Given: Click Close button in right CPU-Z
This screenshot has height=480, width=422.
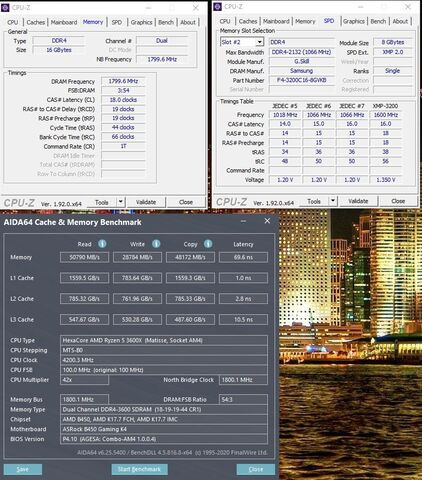Looking at the screenshot, I should [398, 201].
